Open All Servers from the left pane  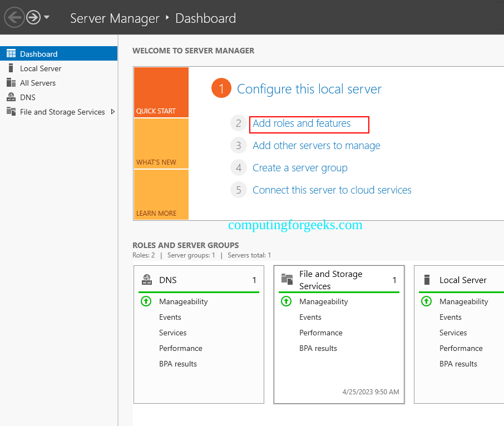coord(10,82)
